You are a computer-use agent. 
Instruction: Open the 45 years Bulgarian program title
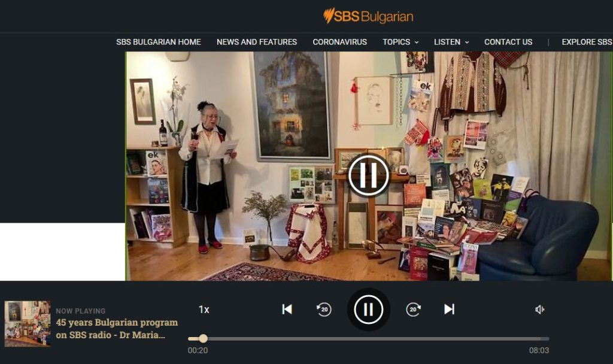click(x=117, y=329)
